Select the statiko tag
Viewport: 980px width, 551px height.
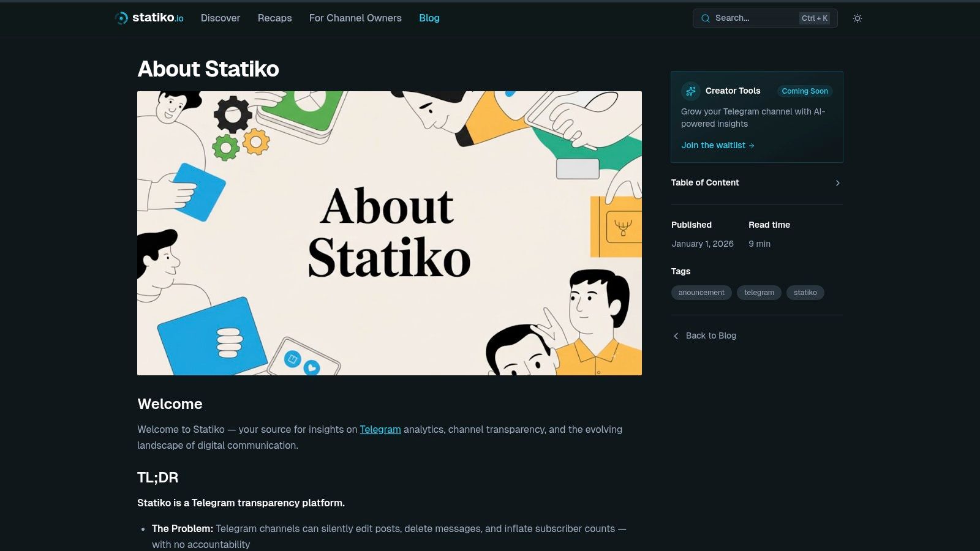coord(805,293)
